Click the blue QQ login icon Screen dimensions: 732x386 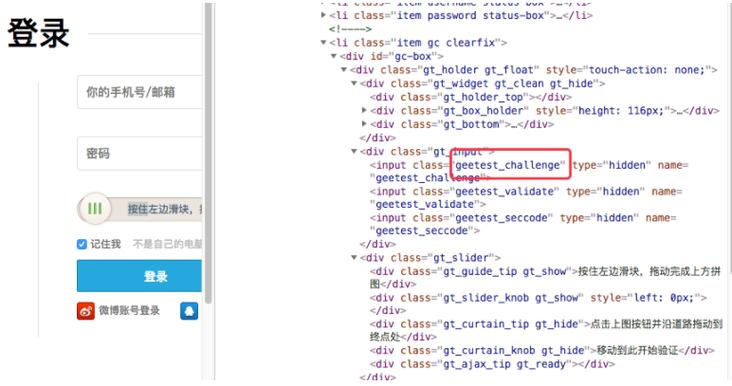[x=189, y=311]
